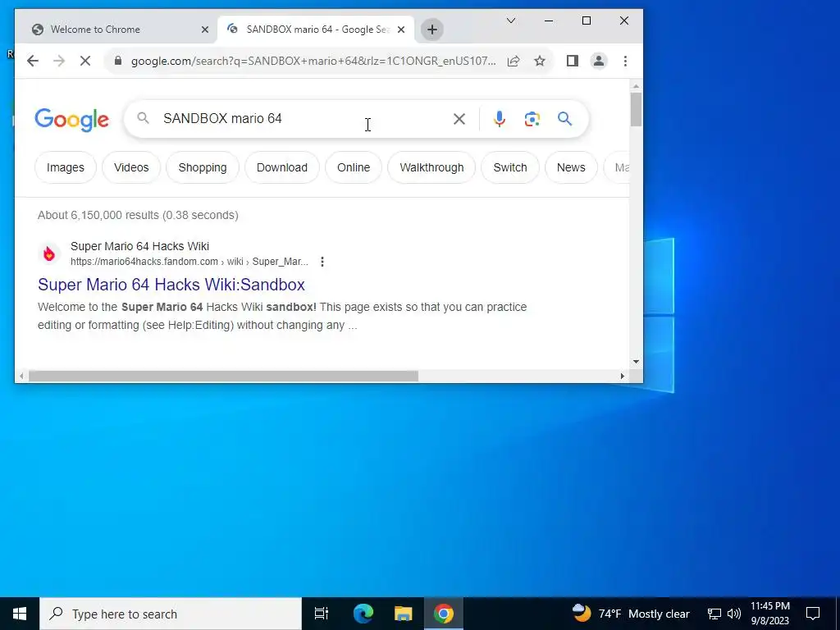840x630 pixels.
Task: Clear the search box with the X
Action: pyautogui.click(x=459, y=119)
